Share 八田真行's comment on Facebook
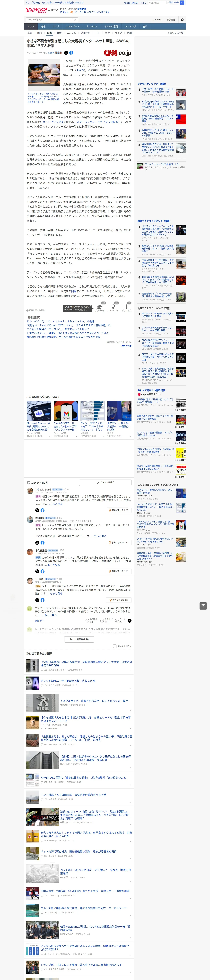The width and height of the screenshot is (210, 980). click(42, 600)
